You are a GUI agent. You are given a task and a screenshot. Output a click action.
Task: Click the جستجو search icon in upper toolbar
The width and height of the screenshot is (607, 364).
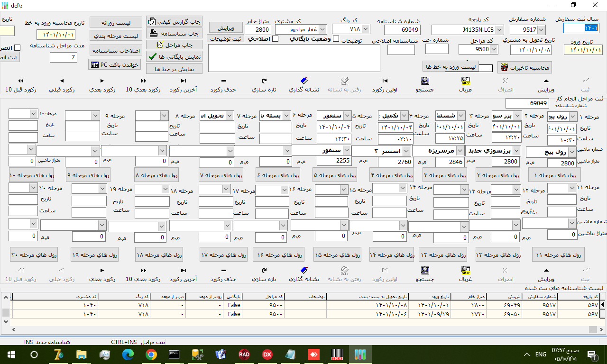pyautogui.click(x=425, y=81)
